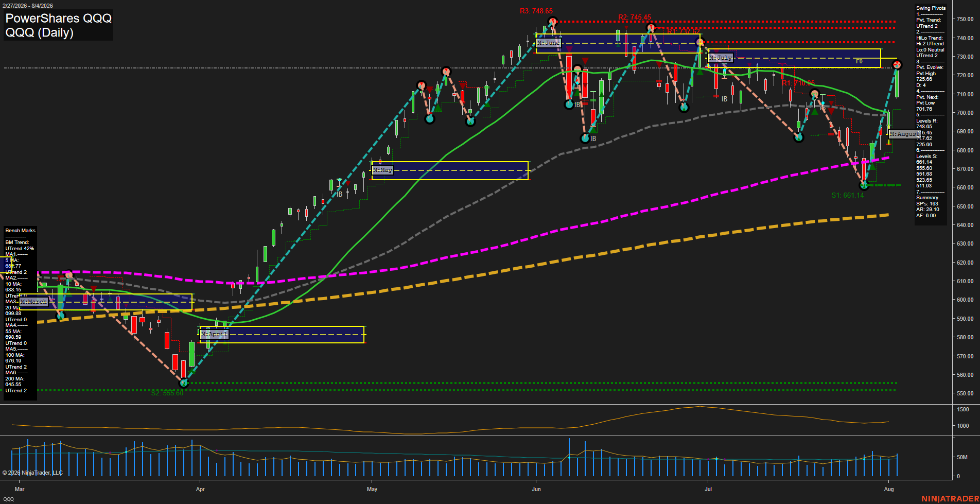Viewport: 980px width, 504px height.
Task: Select the latest August swing high pivot marker
Action: click(x=898, y=65)
